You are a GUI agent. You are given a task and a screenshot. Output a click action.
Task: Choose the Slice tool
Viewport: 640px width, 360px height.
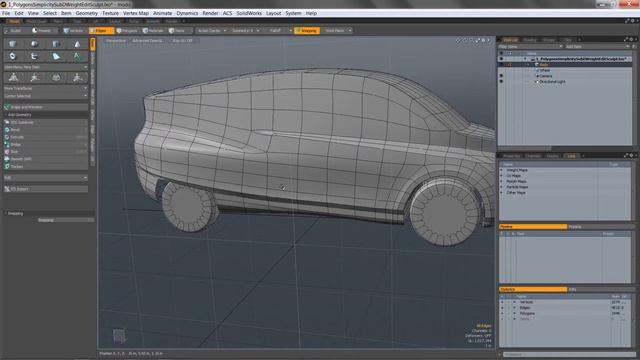click(x=46, y=151)
